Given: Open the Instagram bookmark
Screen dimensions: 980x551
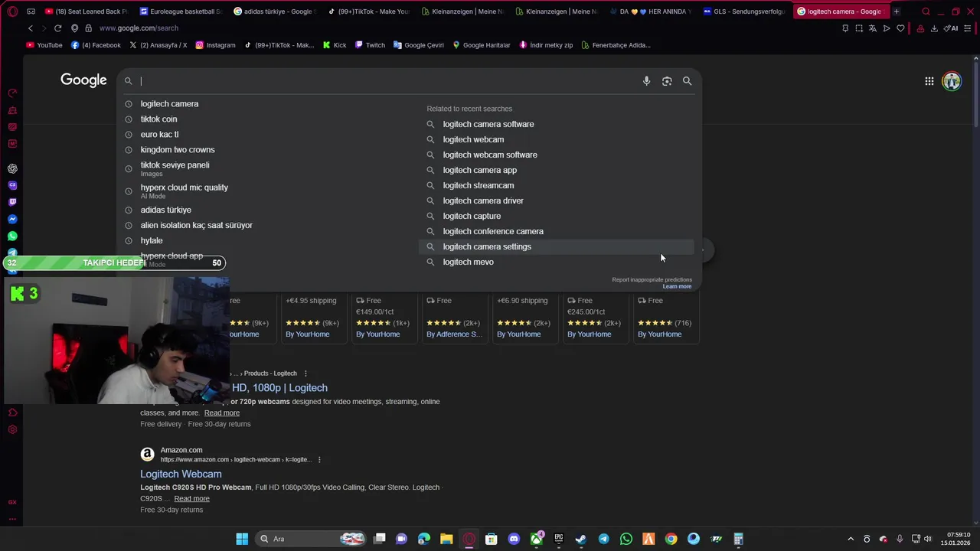Looking at the screenshot, I should click(x=215, y=45).
